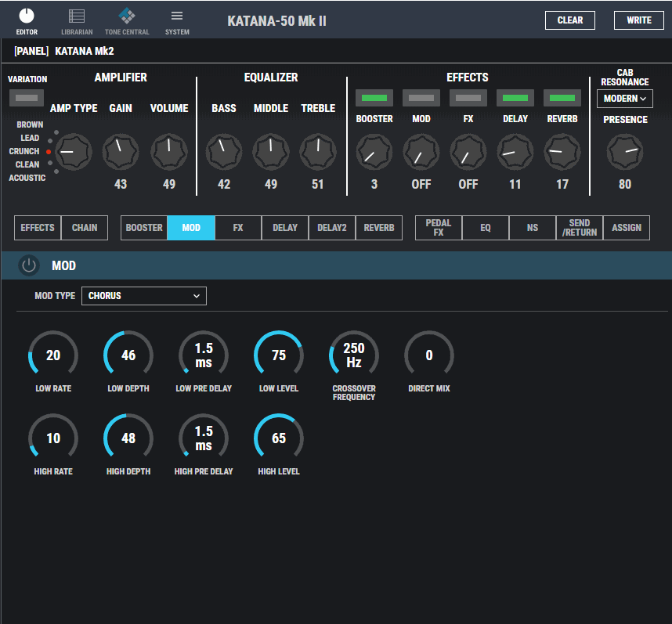Toggle the Booster effect on/off switch
The height and width of the screenshot is (624, 672).
click(374, 98)
